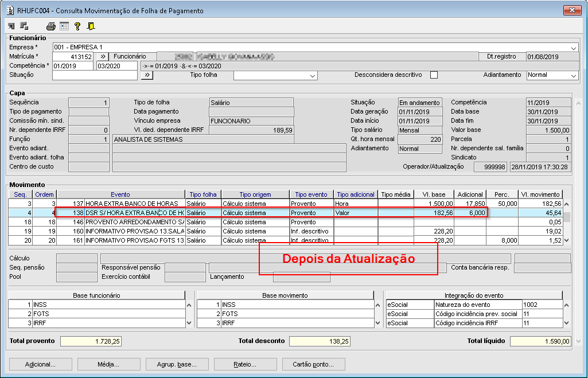This screenshot has width=588, height=378.
Task: Click the Evento column header
Action: click(120, 194)
